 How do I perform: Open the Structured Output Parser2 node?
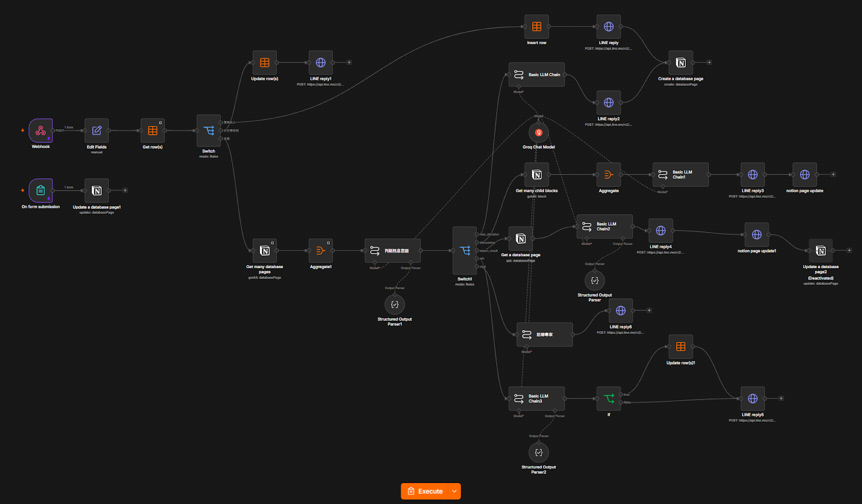point(539,452)
